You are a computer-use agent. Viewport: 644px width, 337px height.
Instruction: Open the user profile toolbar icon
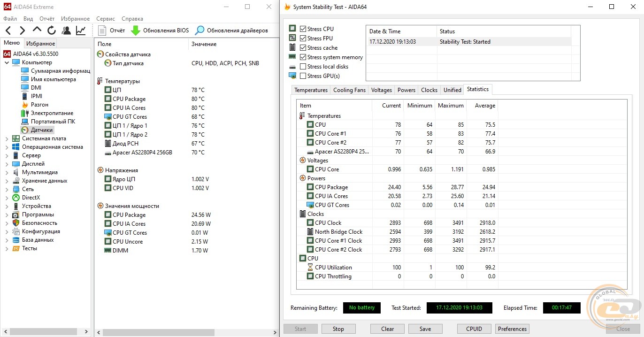[x=66, y=31]
